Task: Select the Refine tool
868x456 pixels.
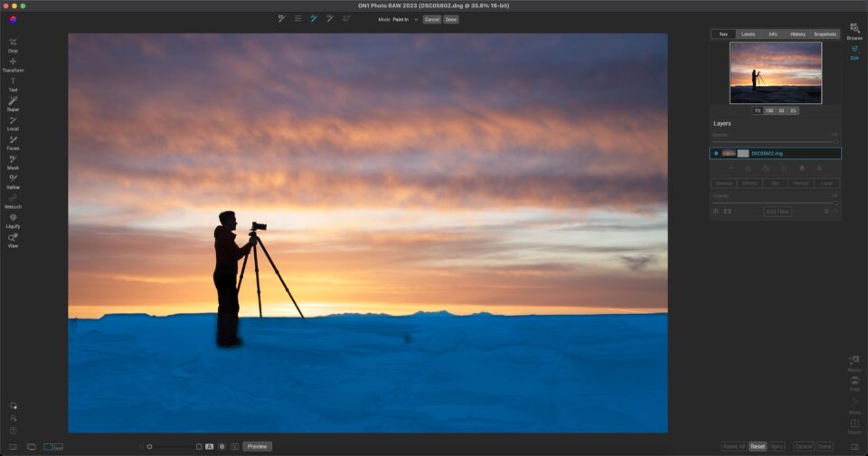Action: pyautogui.click(x=13, y=180)
